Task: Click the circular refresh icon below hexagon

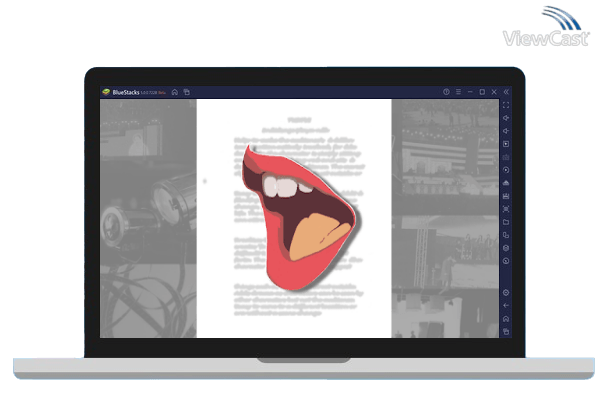Action: coord(506,261)
